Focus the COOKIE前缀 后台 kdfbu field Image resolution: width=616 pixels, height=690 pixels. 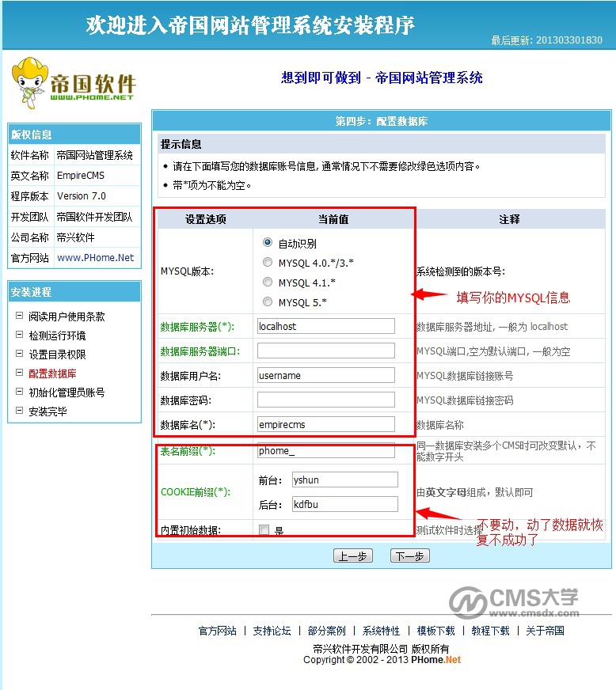point(344,504)
